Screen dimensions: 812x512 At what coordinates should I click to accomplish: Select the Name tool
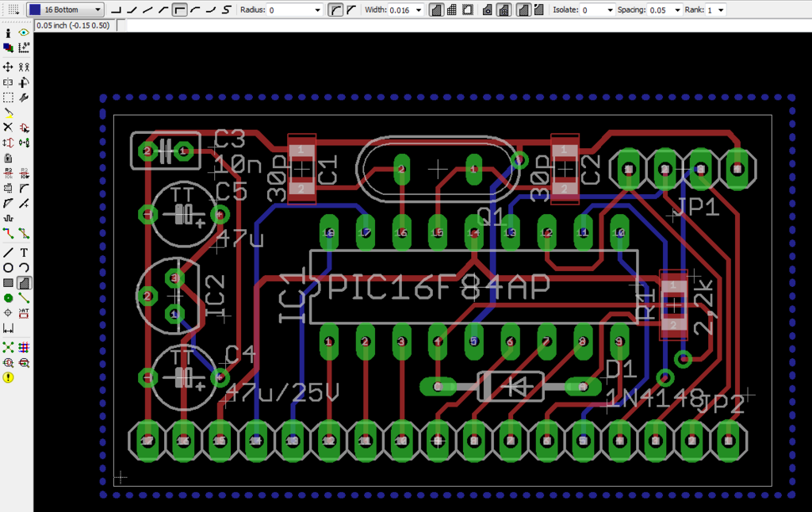pyautogui.click(x=8, y=173)
